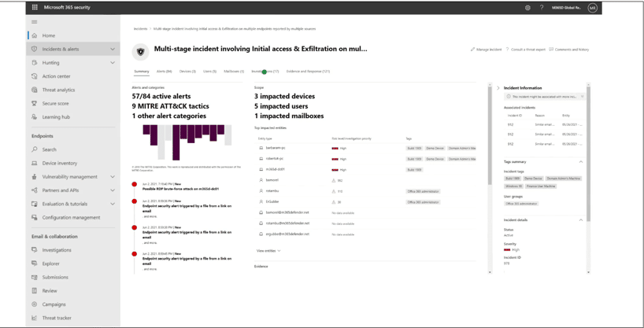Open the RDP brute-force attack alert
The width and height of the screenshot is (644, 328).
(x=180, y=190)
